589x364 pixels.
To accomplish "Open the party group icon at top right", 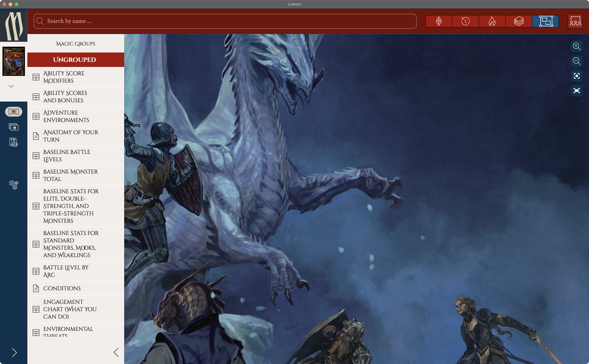I will click(575, 21).
